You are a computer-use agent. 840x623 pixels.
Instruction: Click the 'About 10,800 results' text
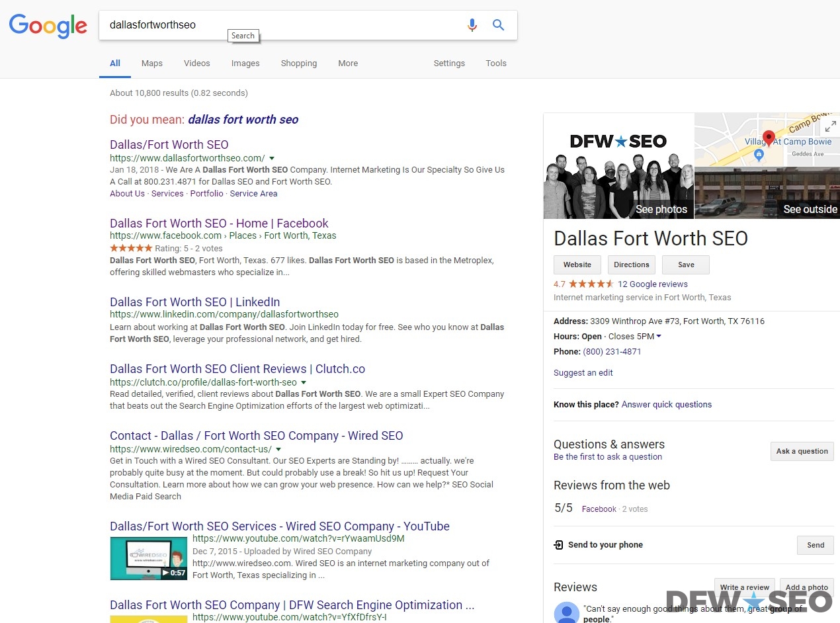pyautogui.click(x=179, y=93)
